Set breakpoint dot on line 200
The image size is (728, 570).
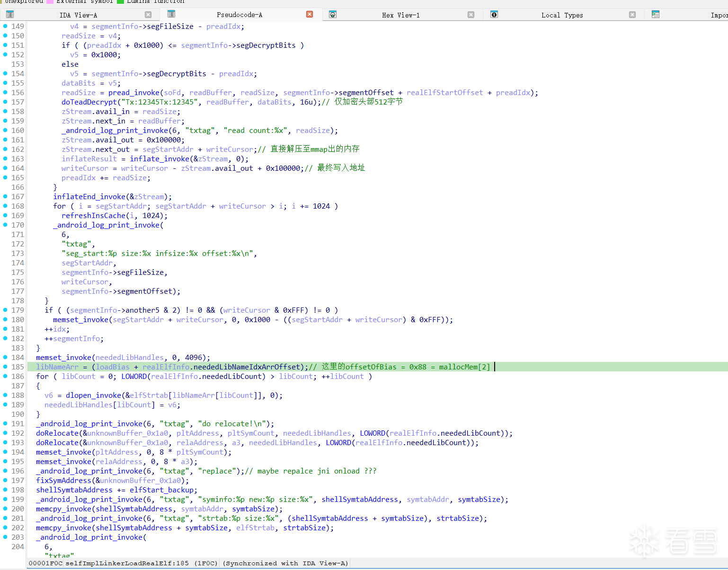pyautogui.click(x=5, y=509)
